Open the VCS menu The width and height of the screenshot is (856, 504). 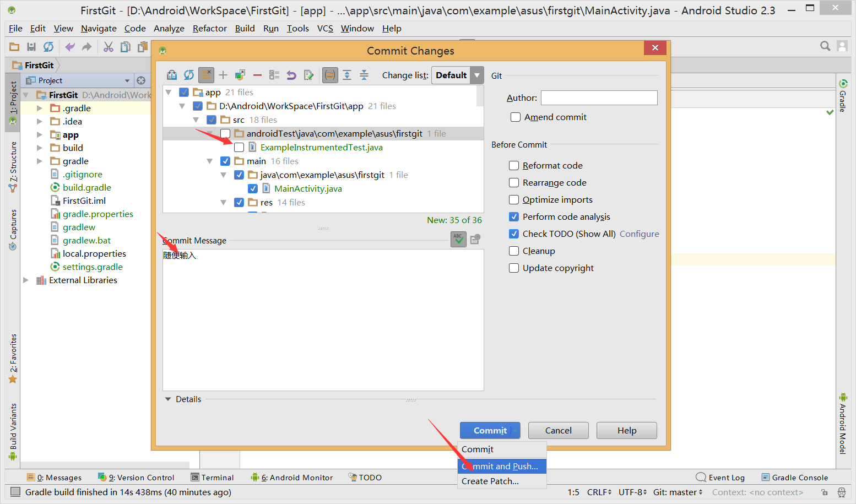[325, 29]
